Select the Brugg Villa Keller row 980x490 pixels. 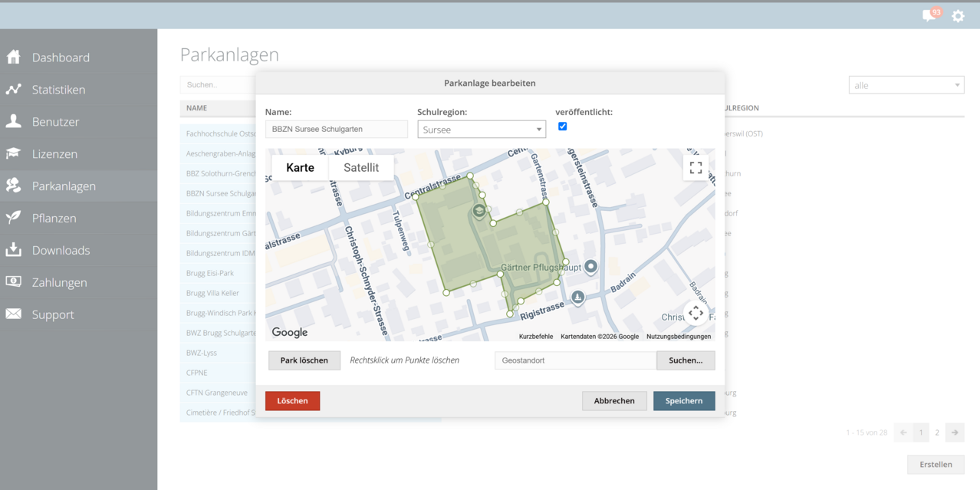click(x=219, y=293)
